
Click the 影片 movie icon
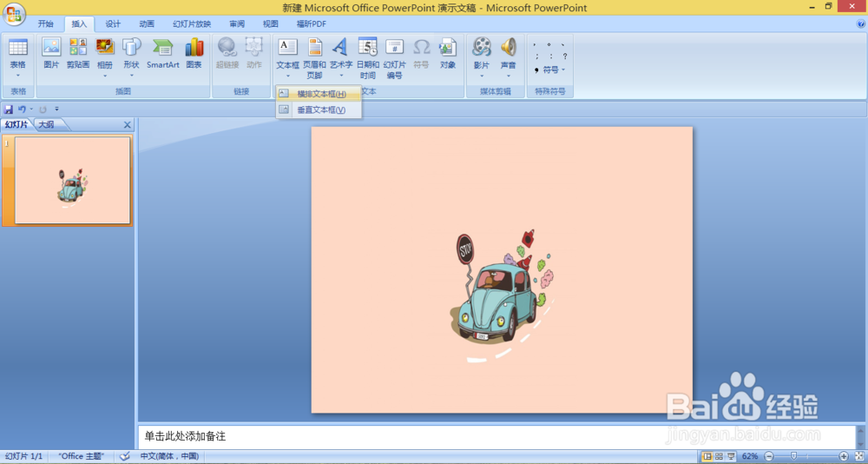482,47
